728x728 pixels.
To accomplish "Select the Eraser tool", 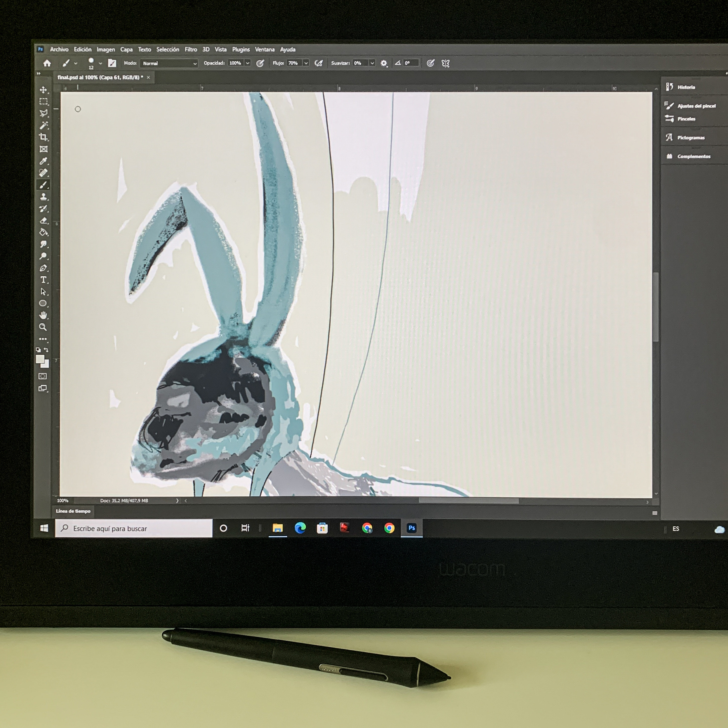I will (x=44, y=221).
